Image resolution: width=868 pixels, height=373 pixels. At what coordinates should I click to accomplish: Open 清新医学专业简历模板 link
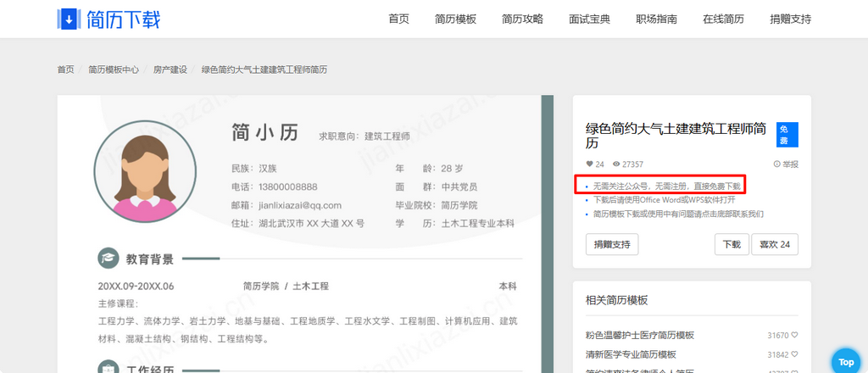coord(631,354)
